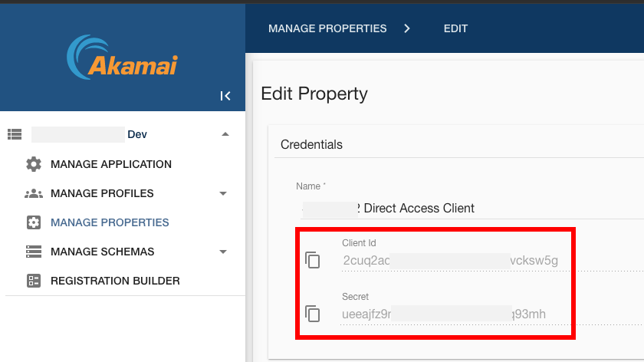Image resolution: width=644 pixels, height=362 pixels.
Task: Expand the Manage Profiles submenu arrow
Action: [223, 193]
